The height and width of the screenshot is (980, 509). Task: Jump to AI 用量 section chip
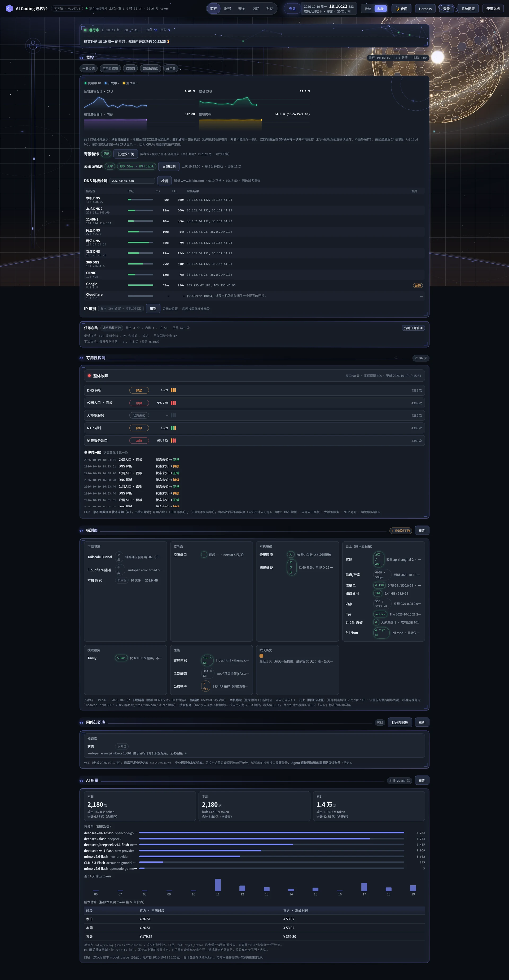pos(170,69)
